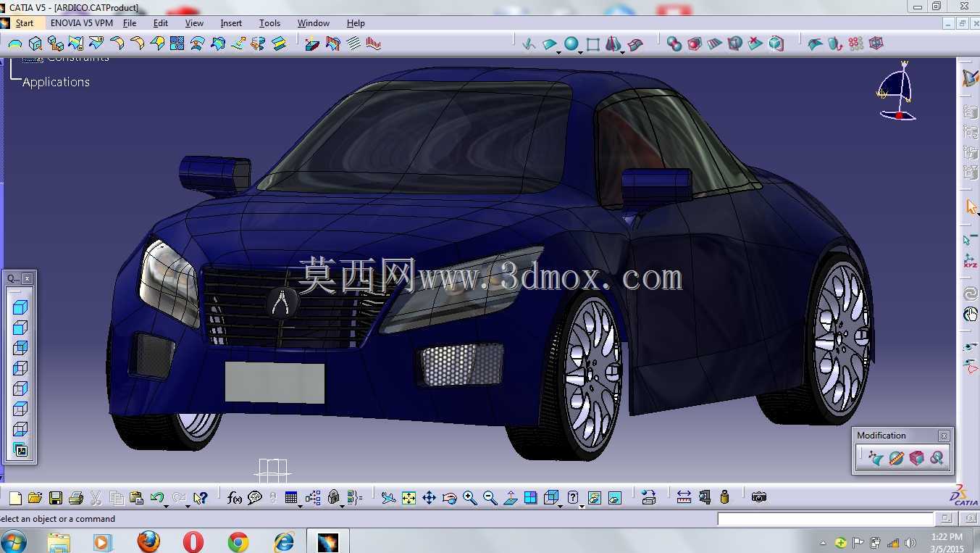
Task: Open the Design Table tool
Action: point(291,498)
